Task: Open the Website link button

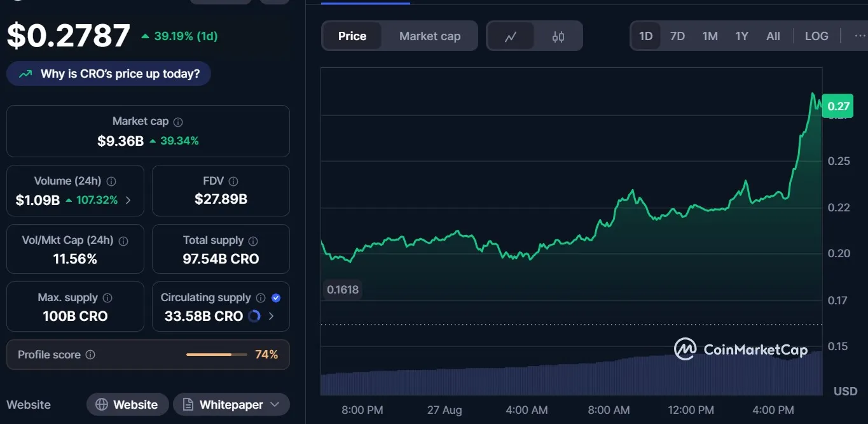Action: [127, 405]
